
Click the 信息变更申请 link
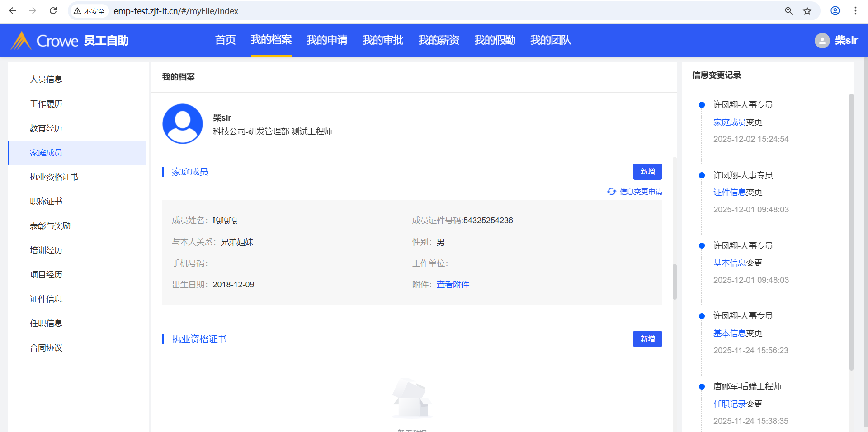(x=640, y=192)
